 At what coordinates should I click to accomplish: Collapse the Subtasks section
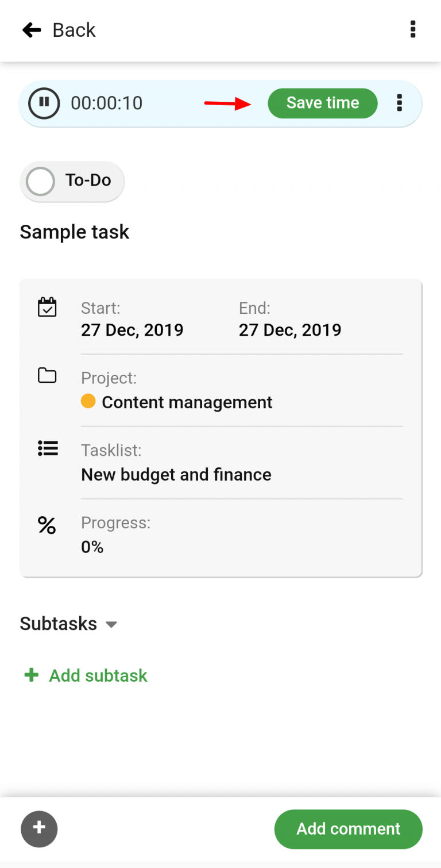pos(111,624)
